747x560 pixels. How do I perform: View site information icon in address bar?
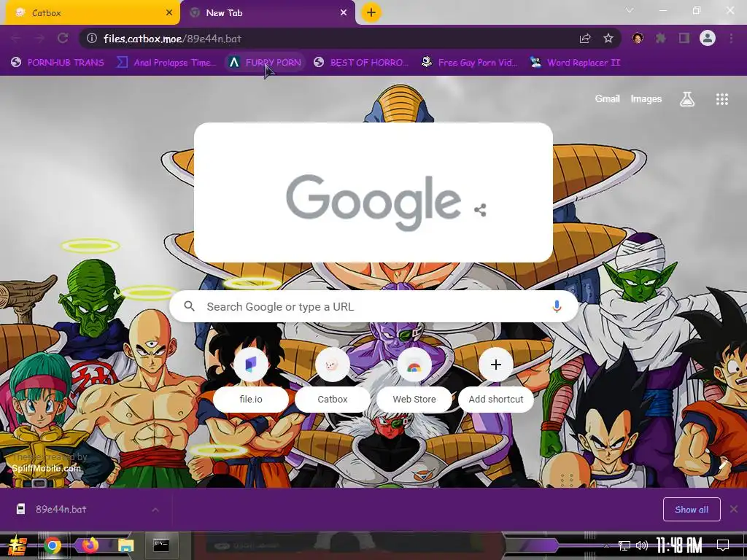click(x=92, y=38)
